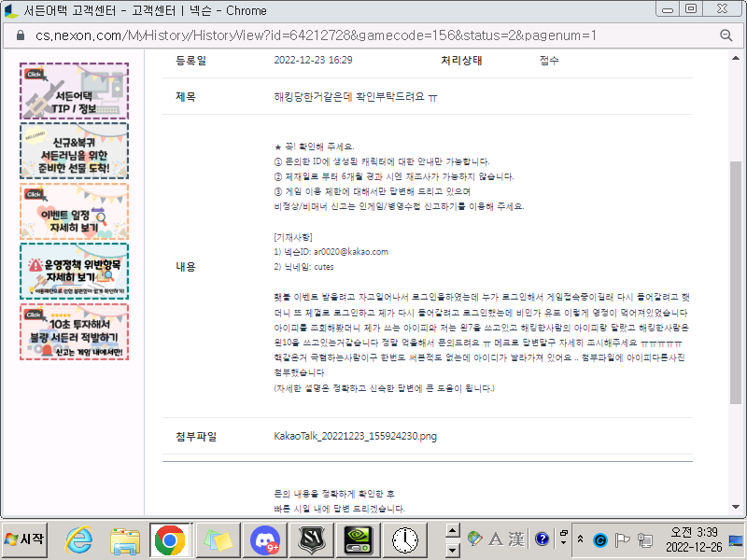Toggle the IME 'A' input mode
Screen dimensions: 747x560
point(495,539)
